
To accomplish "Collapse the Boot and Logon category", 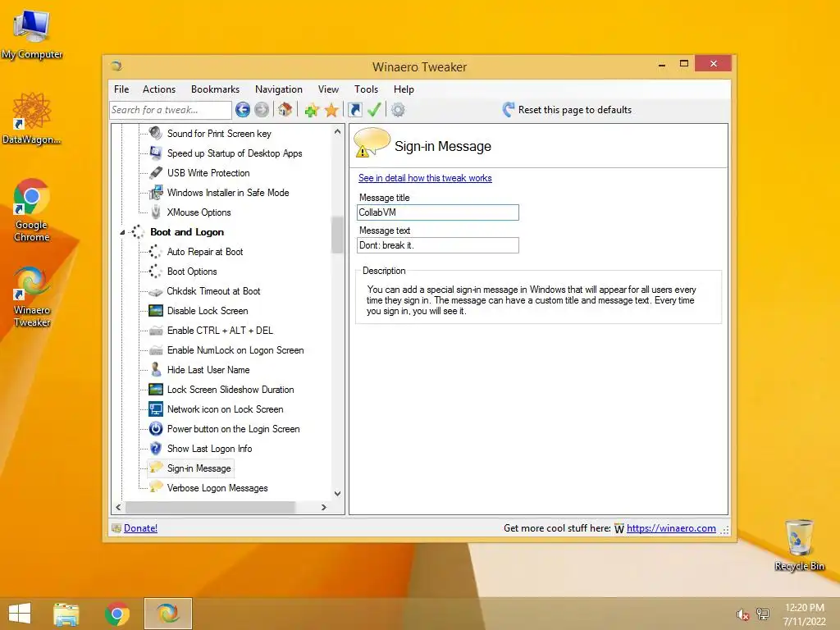I will (122, 232).
